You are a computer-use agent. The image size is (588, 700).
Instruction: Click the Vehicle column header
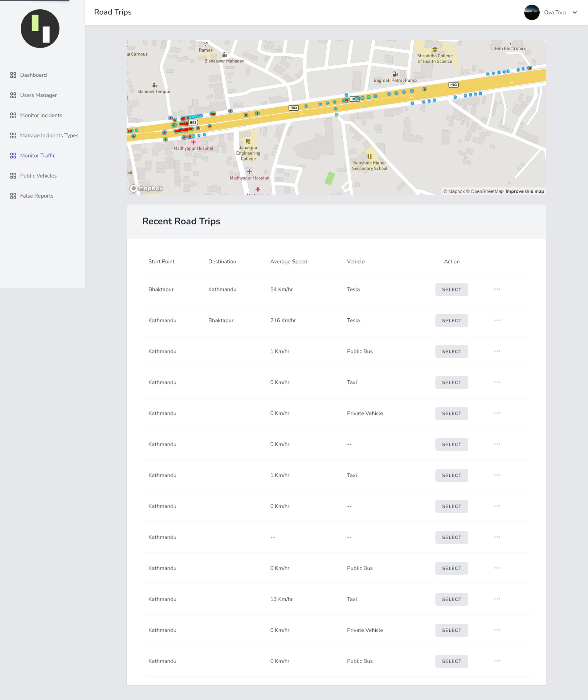pyautogui.click(x=356, y=261)
